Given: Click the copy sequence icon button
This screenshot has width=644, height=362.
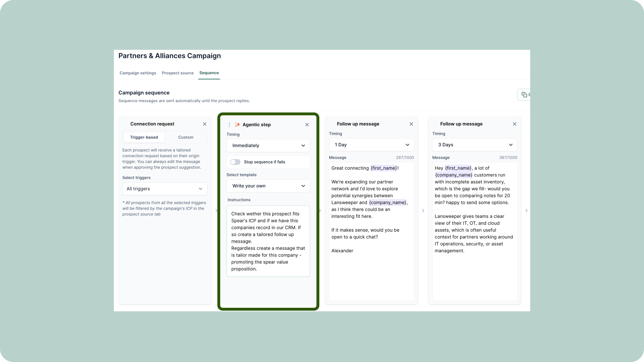Looking at the screenshot, I should point(524,95).
